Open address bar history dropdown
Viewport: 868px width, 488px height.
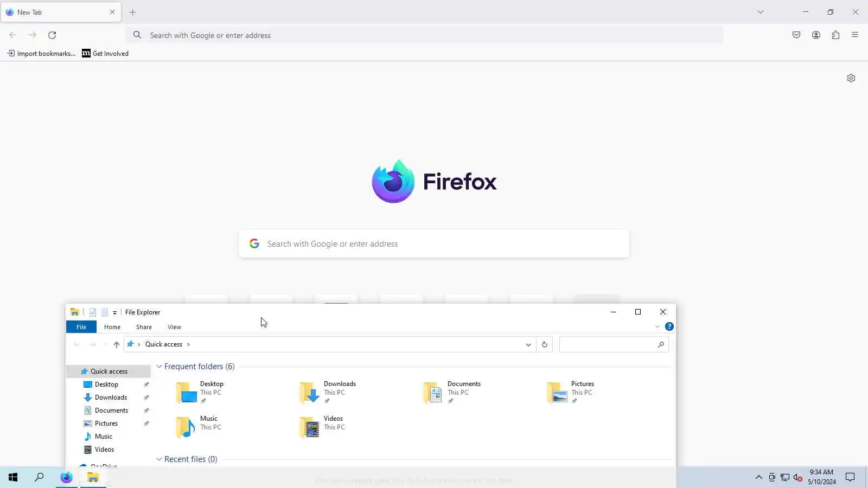coord(528,344)
